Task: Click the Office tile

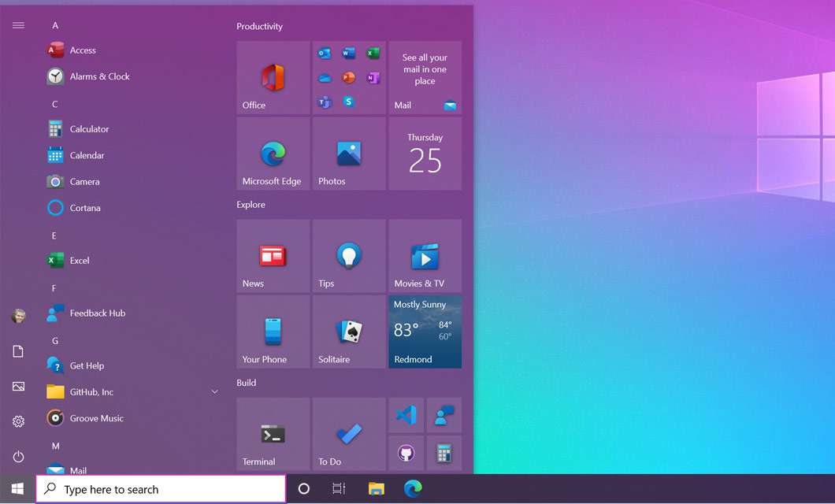Action: [x=273, y=78]
